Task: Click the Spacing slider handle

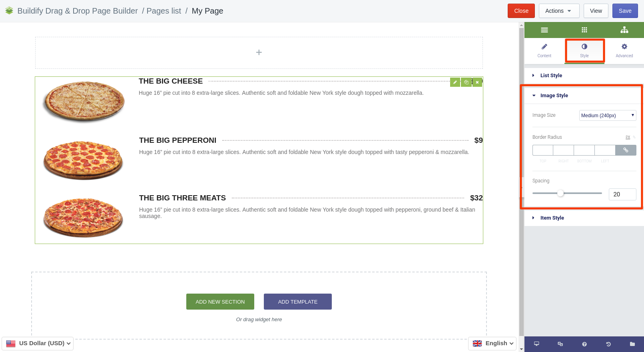Action: pos(560,193)
